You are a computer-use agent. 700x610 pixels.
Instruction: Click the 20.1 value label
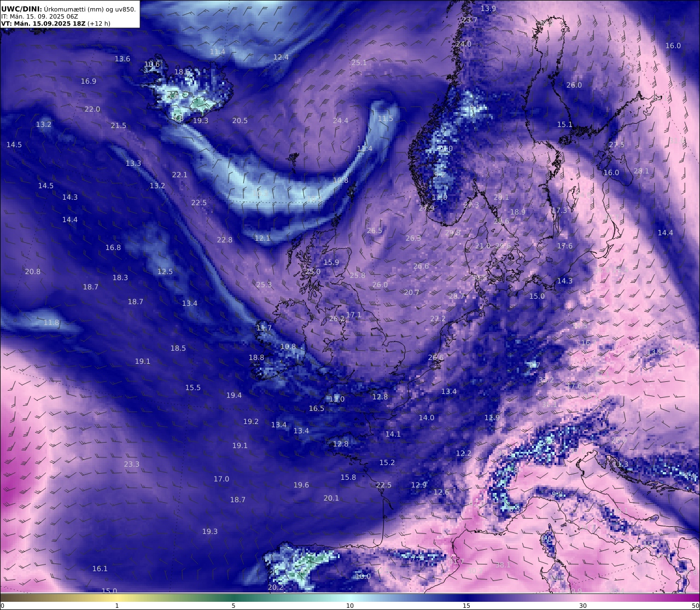(331, 498)
